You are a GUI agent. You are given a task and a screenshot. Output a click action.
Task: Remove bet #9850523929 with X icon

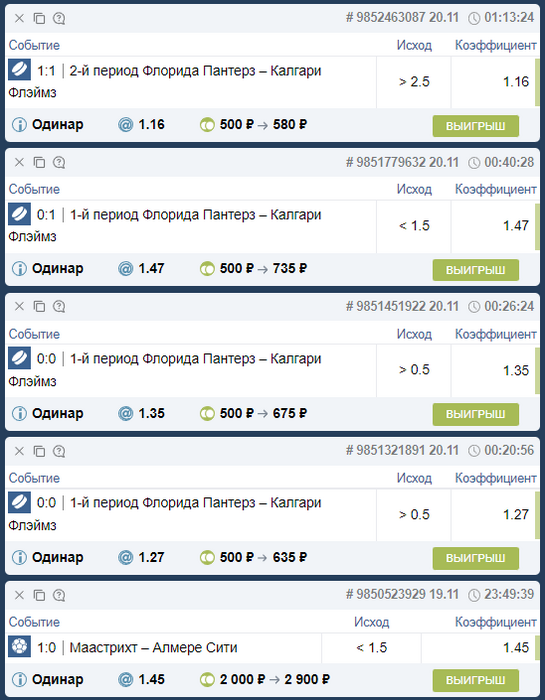[x=19, y=595]
